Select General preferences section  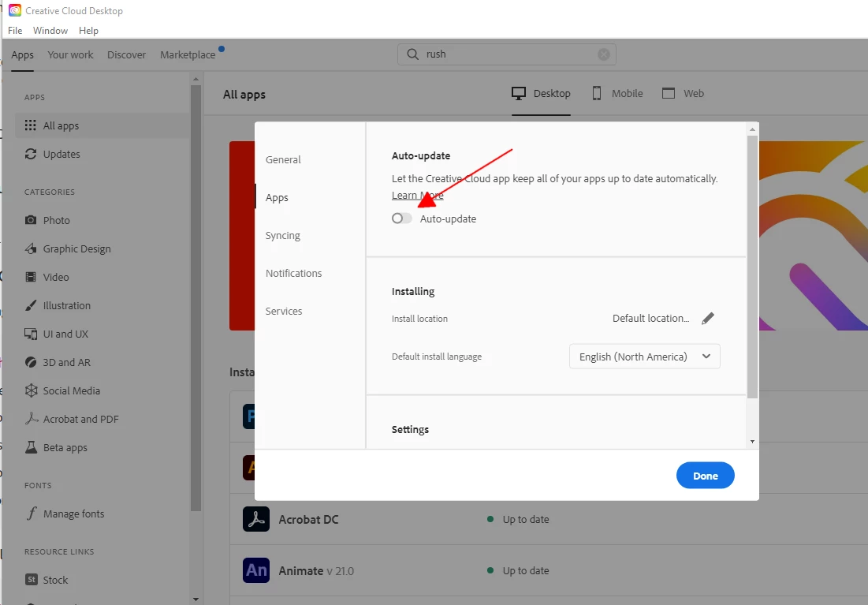tap(283, 159)
